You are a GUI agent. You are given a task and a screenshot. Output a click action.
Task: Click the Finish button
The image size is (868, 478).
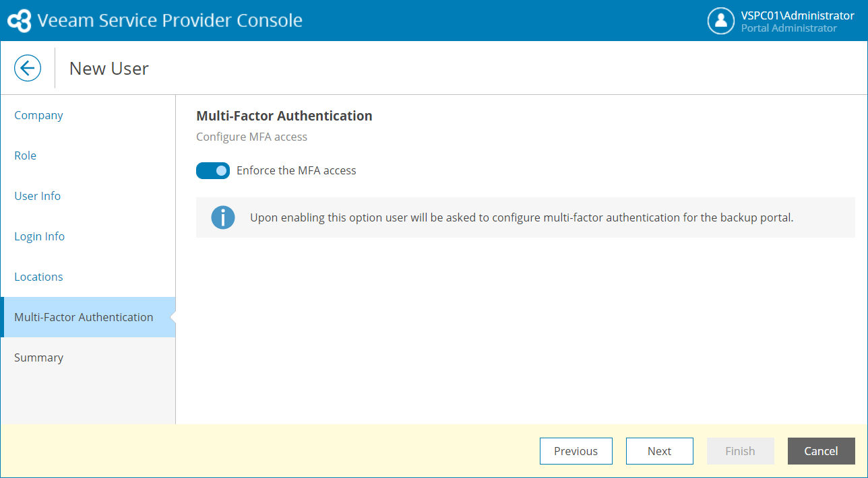click(740, 451)
